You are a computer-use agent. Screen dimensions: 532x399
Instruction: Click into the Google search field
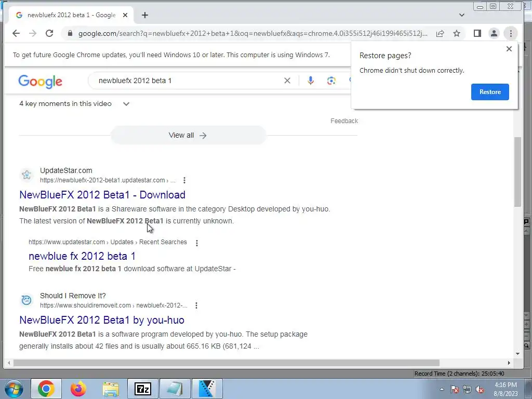187,81
